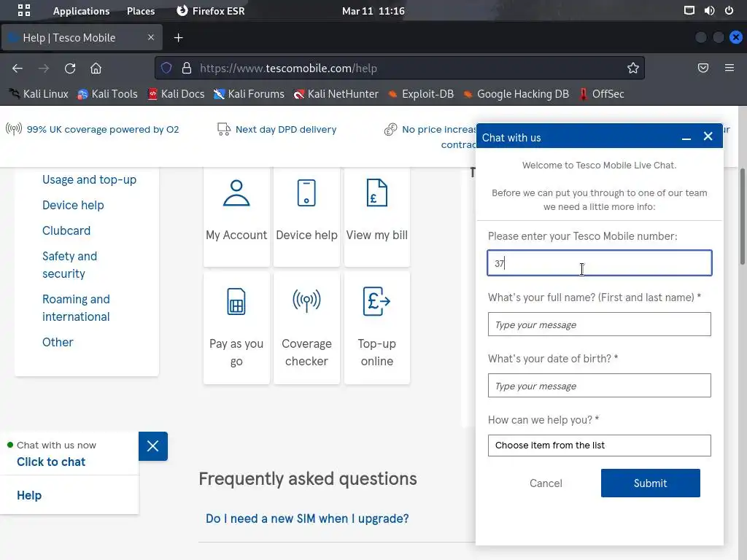This screenshot has width=747, height=560.
Task: Open 'Do I need a new SIM' question
Action: pos(307,518)
